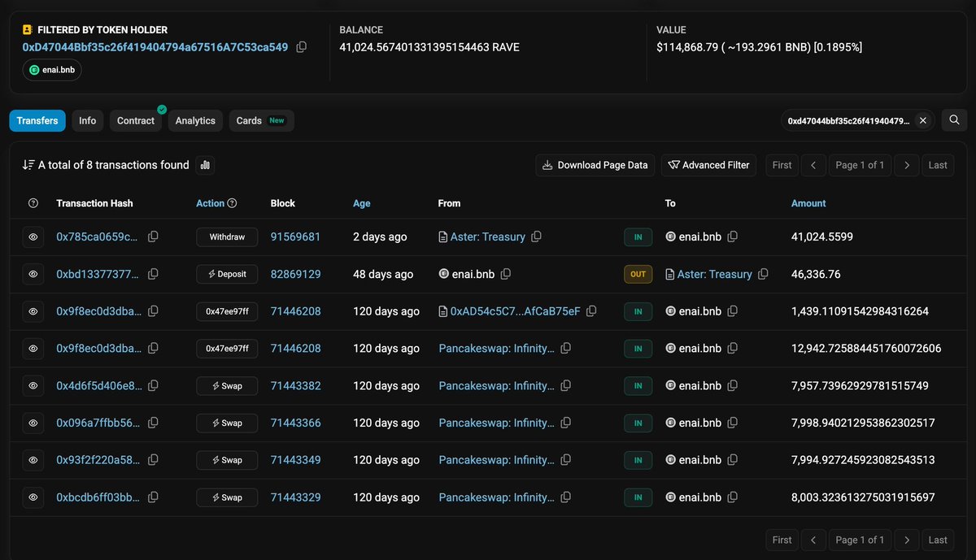
Task: Copy the token holder address
Action: coord(302,47)
